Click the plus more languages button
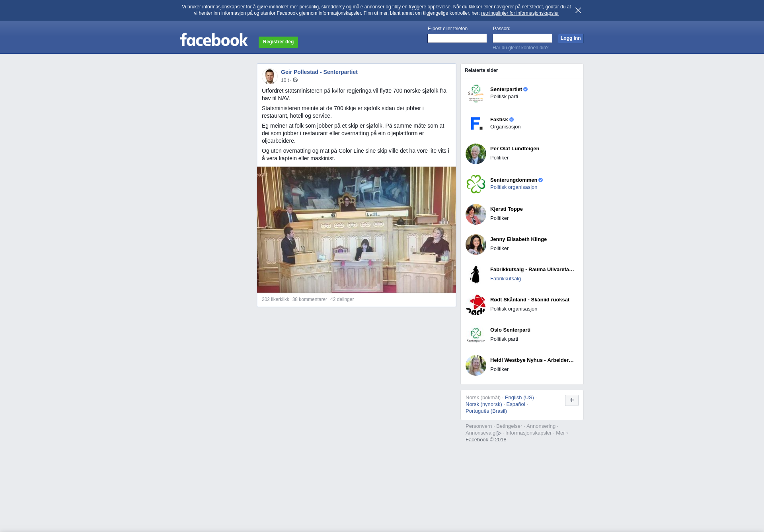This screenshot has height=532, width=764. pyautogui.click(x=572, y=400)
